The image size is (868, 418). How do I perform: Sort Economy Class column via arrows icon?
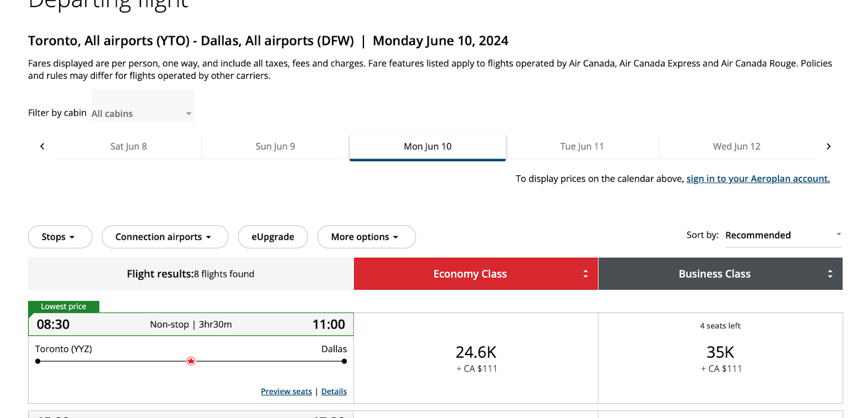coord(585,274)
